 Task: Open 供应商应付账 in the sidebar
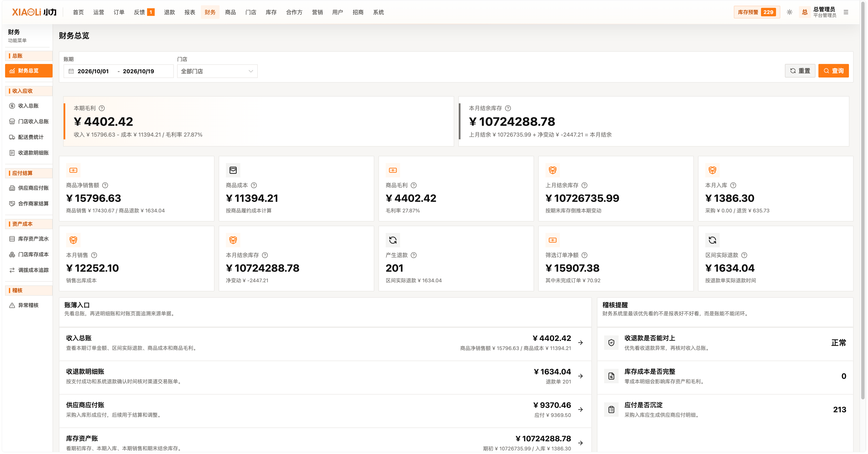pyautogui.click(x=29, y=188)
